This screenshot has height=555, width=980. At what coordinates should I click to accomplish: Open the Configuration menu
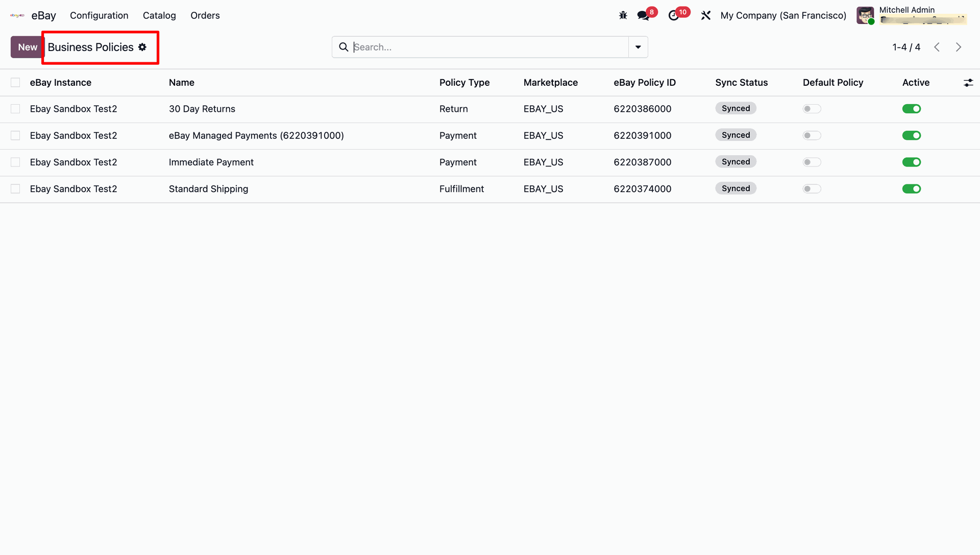[99, 15]
